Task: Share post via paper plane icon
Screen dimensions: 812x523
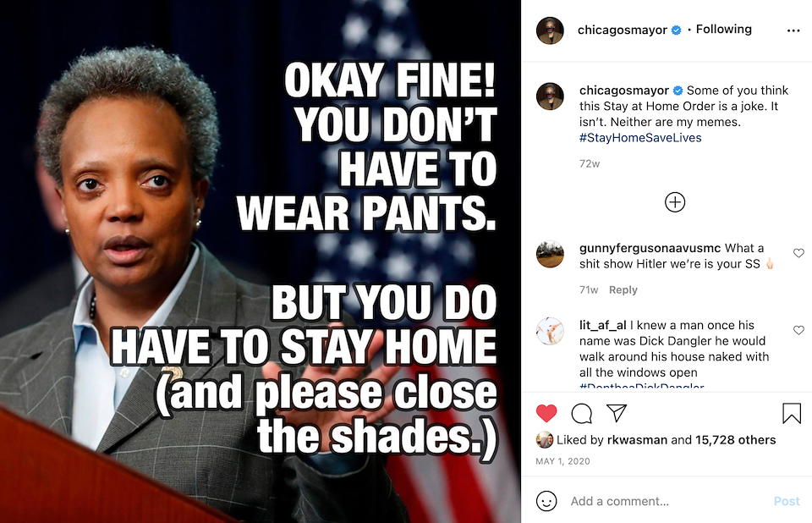Action: pyautogui.click(x=617, y=413)
